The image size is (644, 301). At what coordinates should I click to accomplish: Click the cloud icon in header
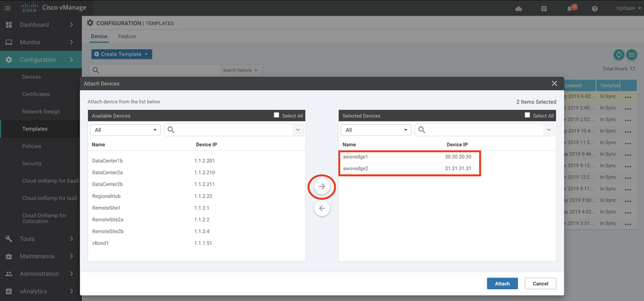pos(519,8)
